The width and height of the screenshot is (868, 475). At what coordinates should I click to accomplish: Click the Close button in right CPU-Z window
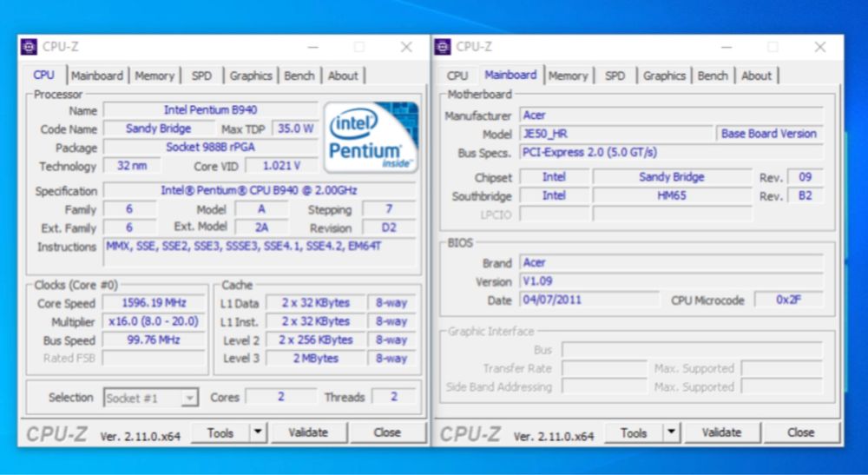[800, 433]
